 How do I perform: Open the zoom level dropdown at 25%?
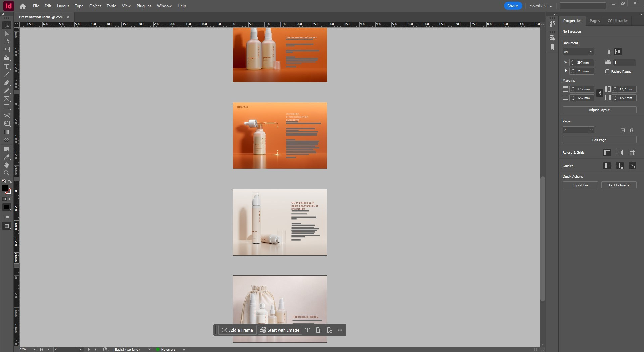(x=35, y=349)
